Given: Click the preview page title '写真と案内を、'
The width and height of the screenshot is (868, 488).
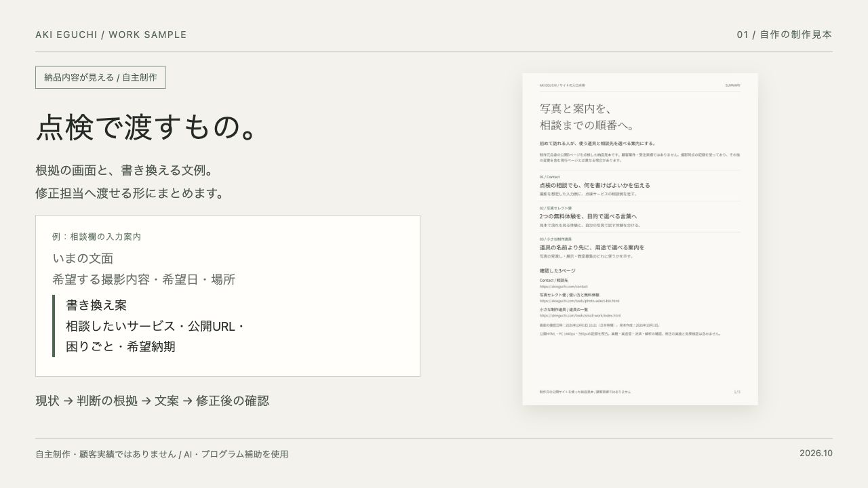Looking at the screenshot, I should (x=576, y=108).
